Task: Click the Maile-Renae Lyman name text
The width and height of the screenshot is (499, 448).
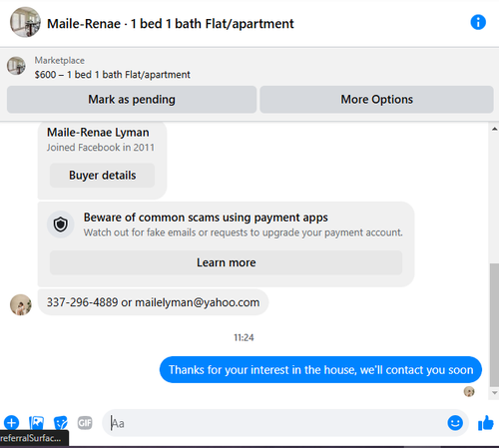Action: (98, 133)
